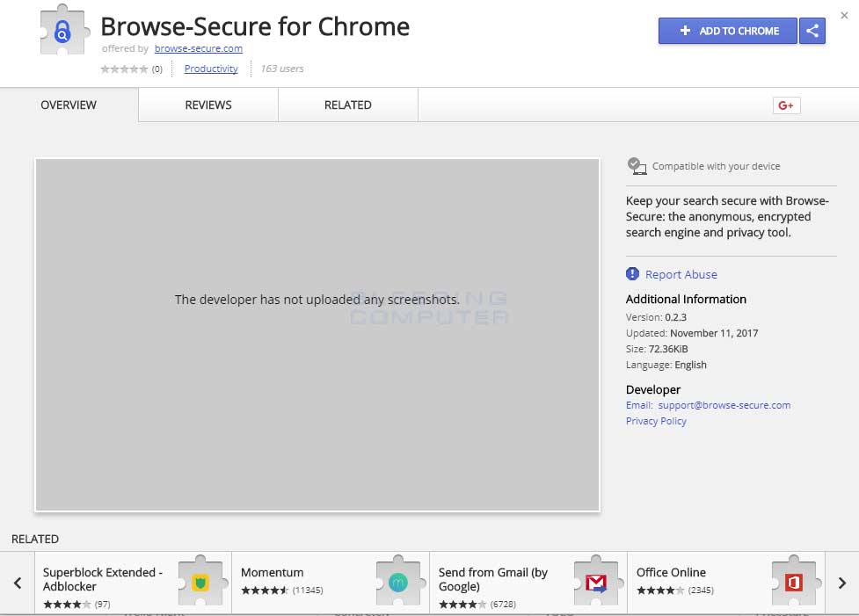Click the Report Abuse exclamation icon
859x616 pixels.
point(632,274)
